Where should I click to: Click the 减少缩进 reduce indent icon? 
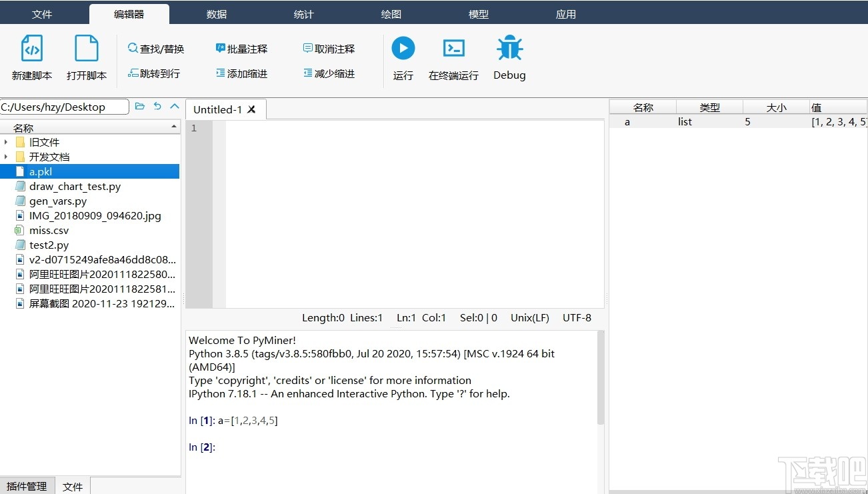[x=329, y=73]
